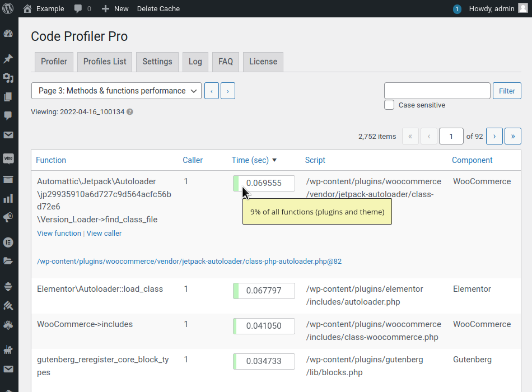Sort by the Component column header
532x392 pixels.
(x=472, y=160)
